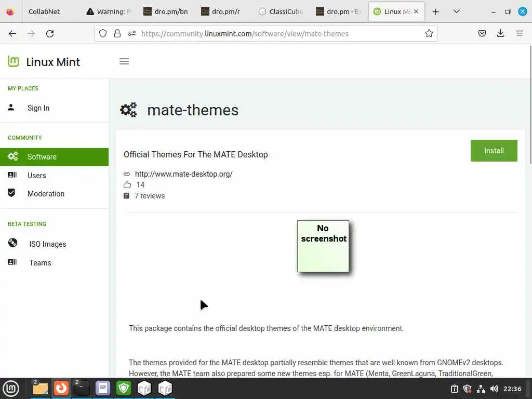Open the Linux Mint start menu
The height and width of the screenshot is (399, 532).
[11, 389]
